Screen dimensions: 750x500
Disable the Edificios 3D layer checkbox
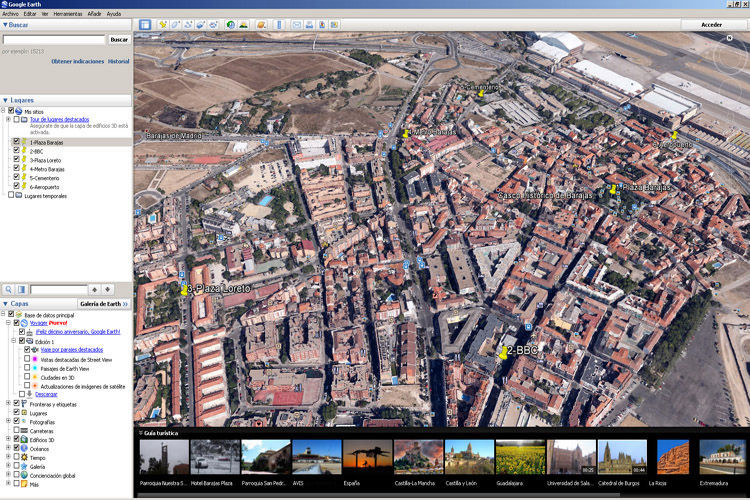[x=16, y=439]
